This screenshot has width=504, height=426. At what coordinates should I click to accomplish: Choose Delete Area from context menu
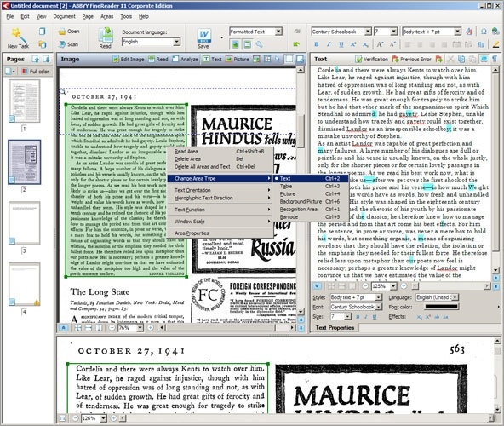click(x=220, y=159)
